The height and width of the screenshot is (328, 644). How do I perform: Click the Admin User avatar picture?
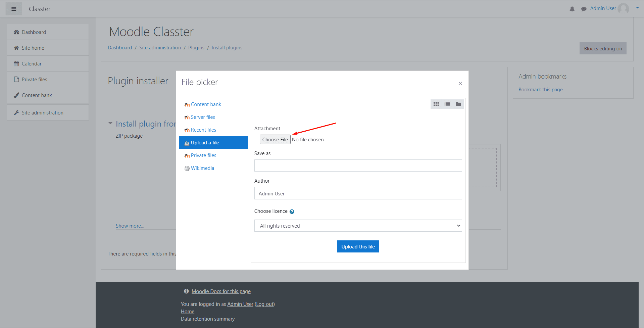624,9
